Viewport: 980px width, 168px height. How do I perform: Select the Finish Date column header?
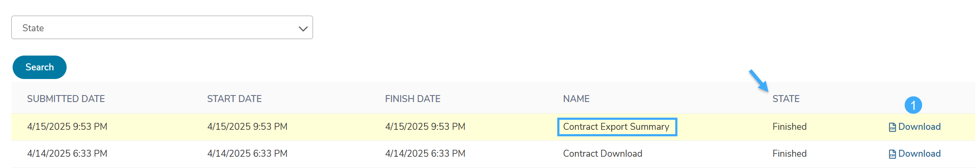coord(412,99)
